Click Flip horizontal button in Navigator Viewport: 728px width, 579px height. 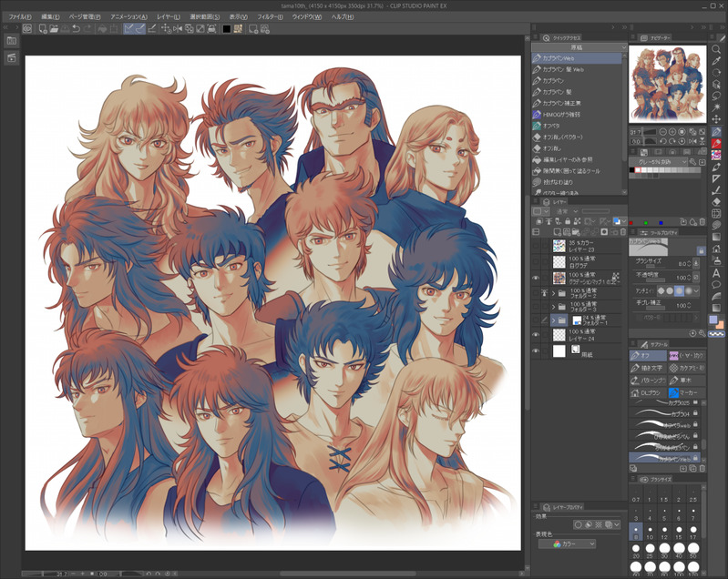click(692, 141)
